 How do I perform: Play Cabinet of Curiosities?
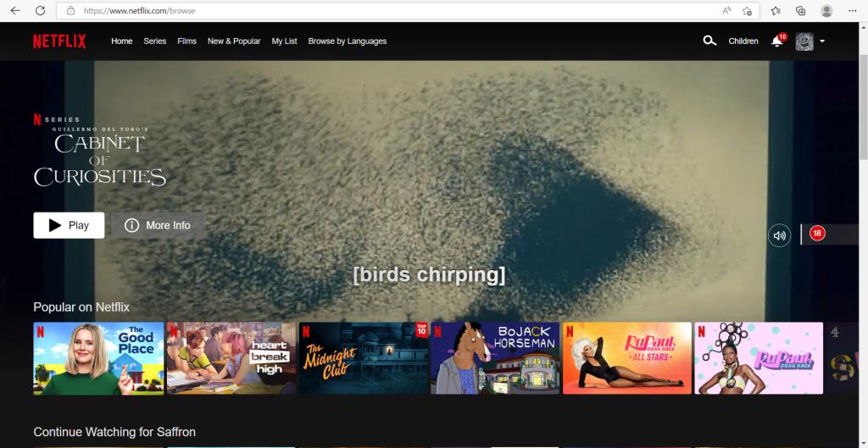click(x=69, y=225)
